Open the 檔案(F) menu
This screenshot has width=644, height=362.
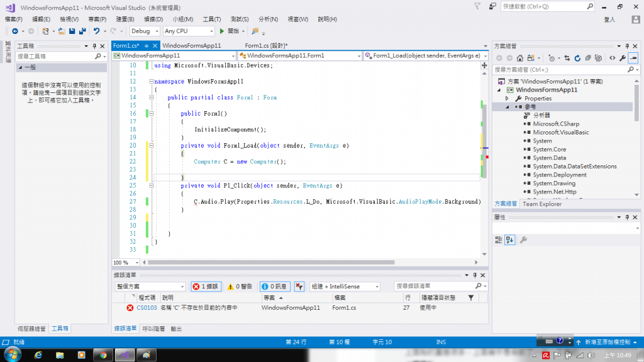click(x=14, y=19)
